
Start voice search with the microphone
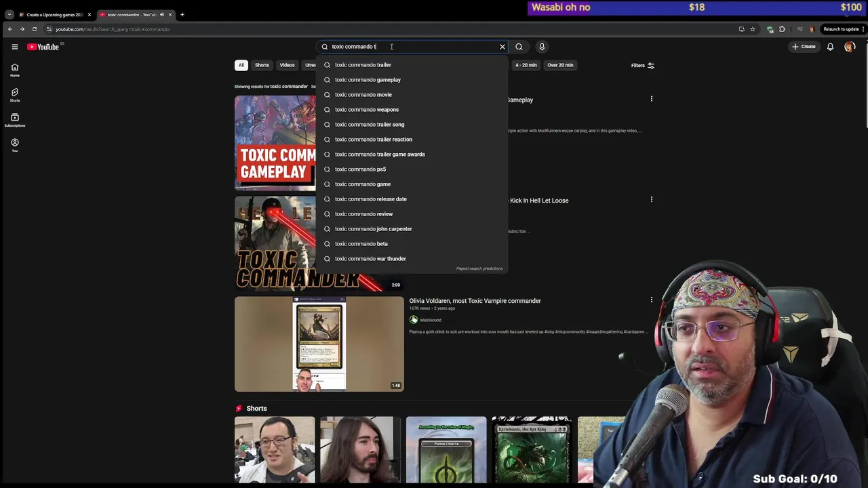click(542, 47)
